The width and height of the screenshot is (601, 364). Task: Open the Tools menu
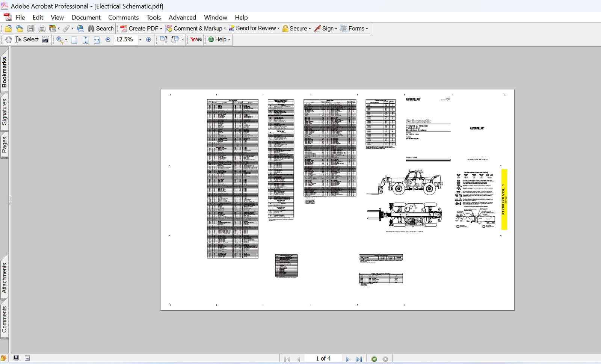pyautogui.click(x=154, y=17)
